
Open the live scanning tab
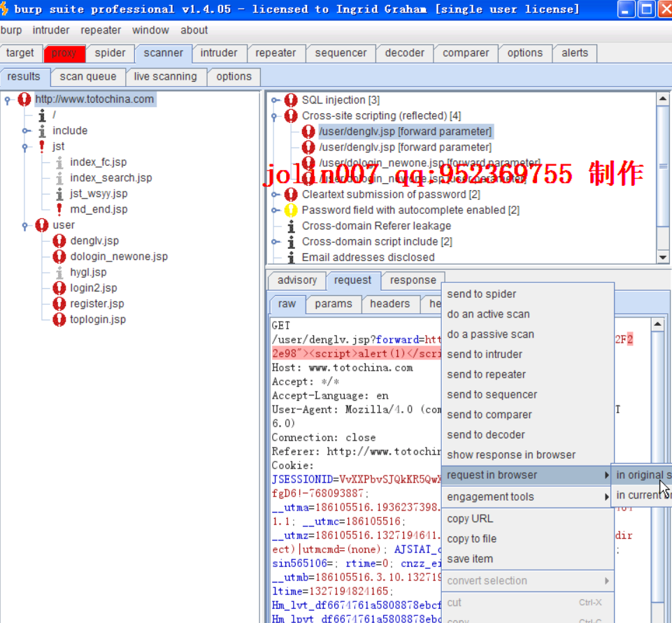coord(166,77)
